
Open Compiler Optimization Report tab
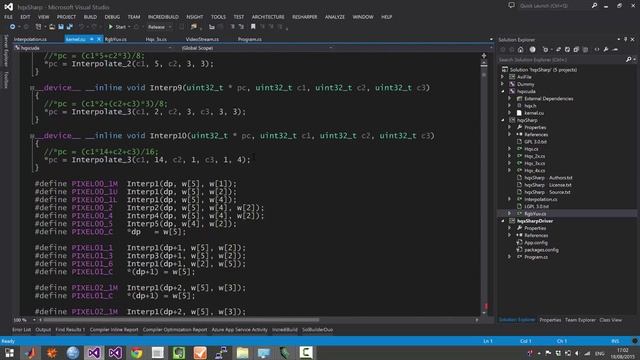tap(175, 330)
